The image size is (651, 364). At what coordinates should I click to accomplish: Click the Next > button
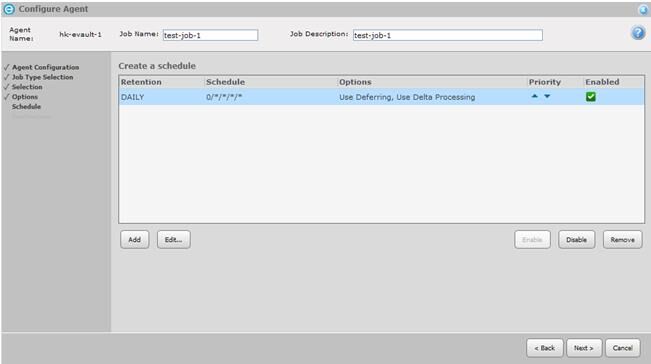point(583,348)
